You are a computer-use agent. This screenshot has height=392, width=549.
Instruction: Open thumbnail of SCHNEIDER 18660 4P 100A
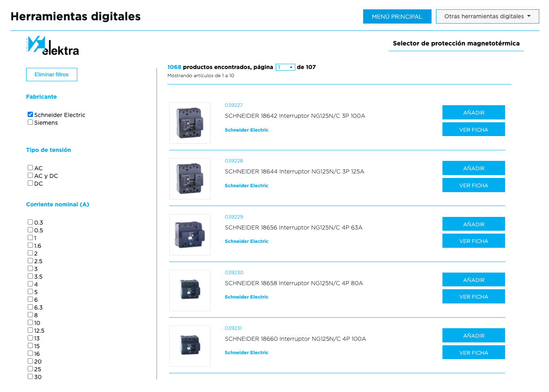pos(190,346)
